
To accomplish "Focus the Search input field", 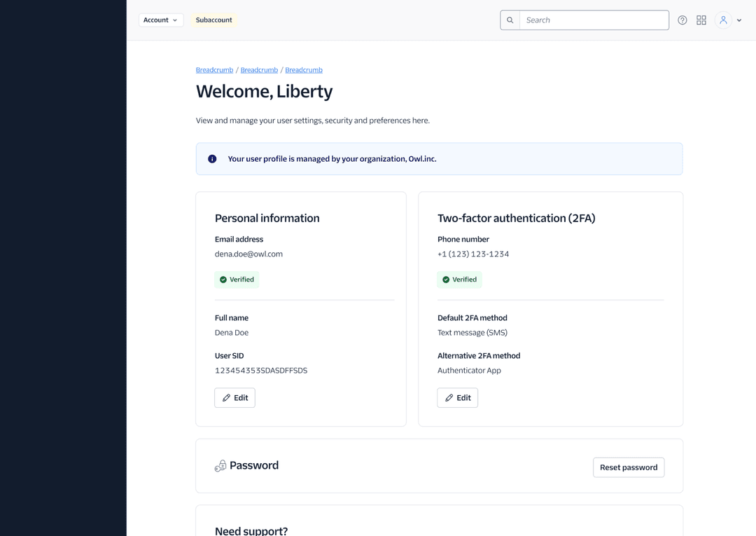I will [x=594, y=20].
